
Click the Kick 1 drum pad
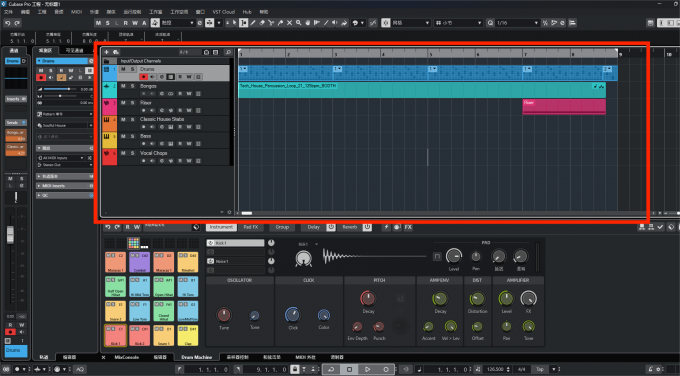(115, 336)
